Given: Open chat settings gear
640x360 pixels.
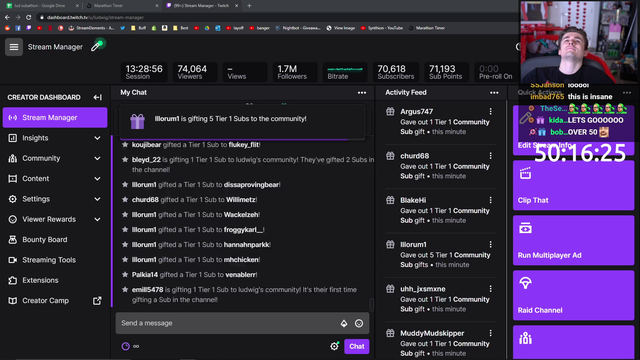Looking at the screenshot, I should [334, 347].
